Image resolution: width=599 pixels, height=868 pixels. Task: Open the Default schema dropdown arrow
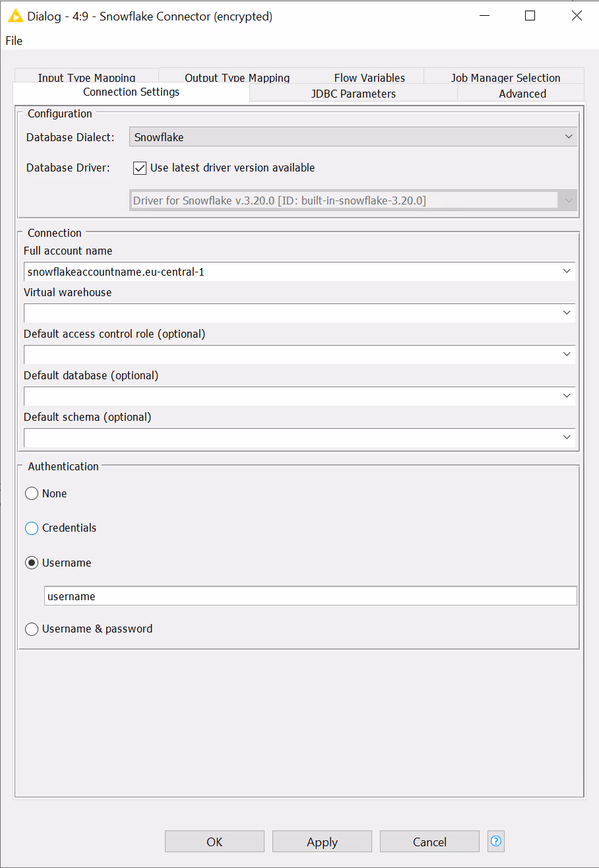[567, 437]
